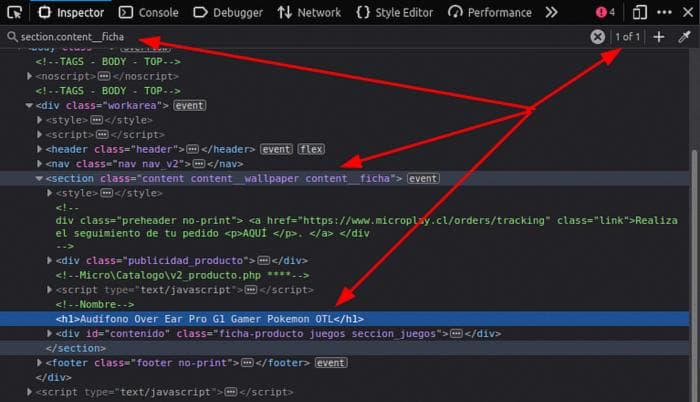
Task: Open the Style Editor tab
Action: point(394,13)
